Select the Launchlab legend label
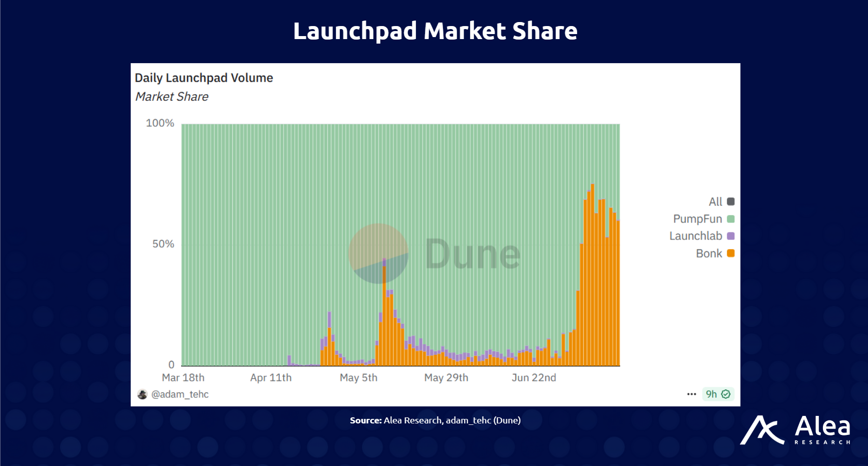Screen dimensions: 868x466 pyautogui.click(x=696, y=236)
